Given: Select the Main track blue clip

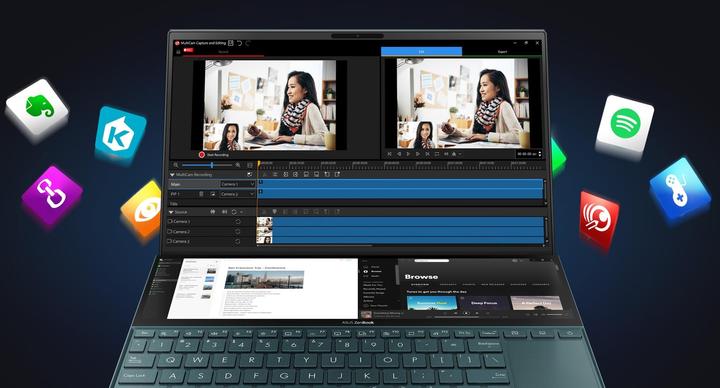Looking at the screenshot, I should pos(400,184).
